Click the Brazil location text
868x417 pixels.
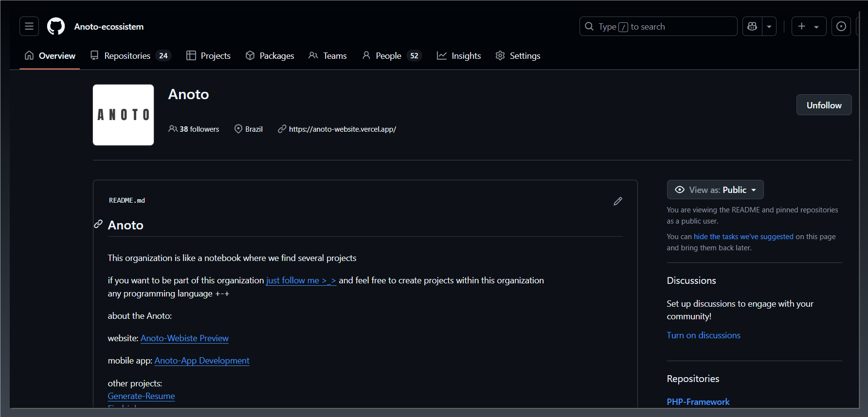tap(253, 129)
